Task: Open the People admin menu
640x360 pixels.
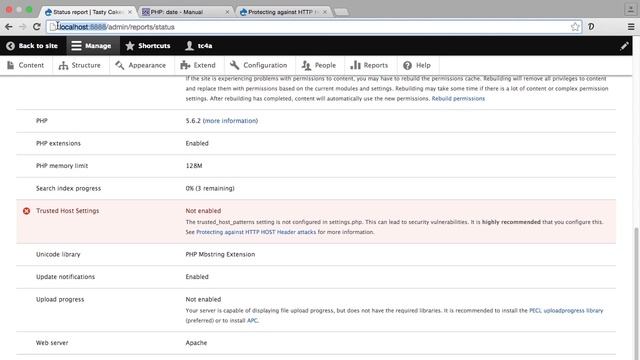Action: [x=319, y=65]
